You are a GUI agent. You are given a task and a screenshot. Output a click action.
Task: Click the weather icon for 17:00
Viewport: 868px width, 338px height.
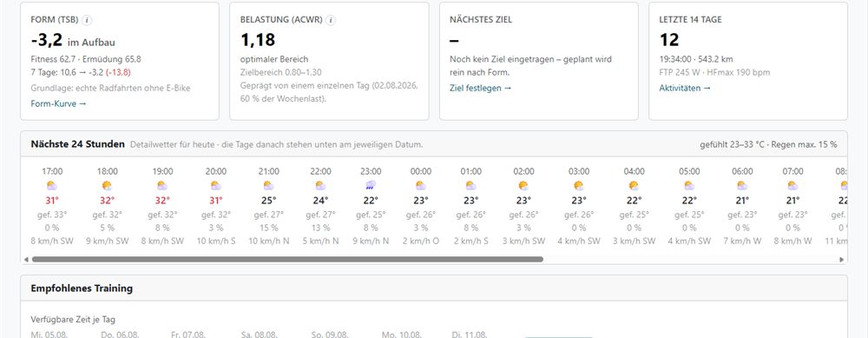52,186
